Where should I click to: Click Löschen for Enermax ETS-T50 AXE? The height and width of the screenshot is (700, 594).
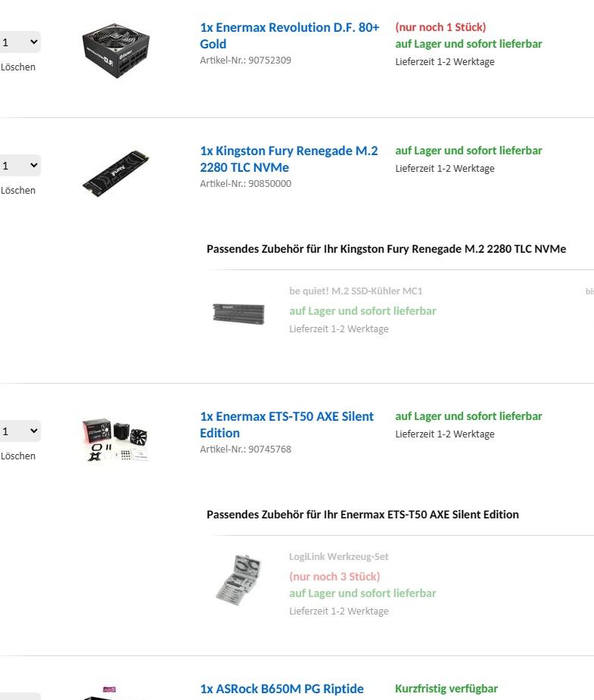tap(18, 456)
